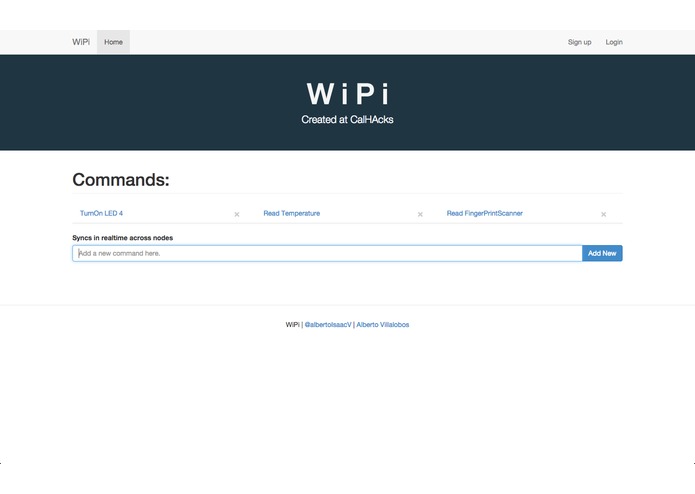Remove the Read FingerPrintScanner command

pyautogui.click(x=603, y=214)
